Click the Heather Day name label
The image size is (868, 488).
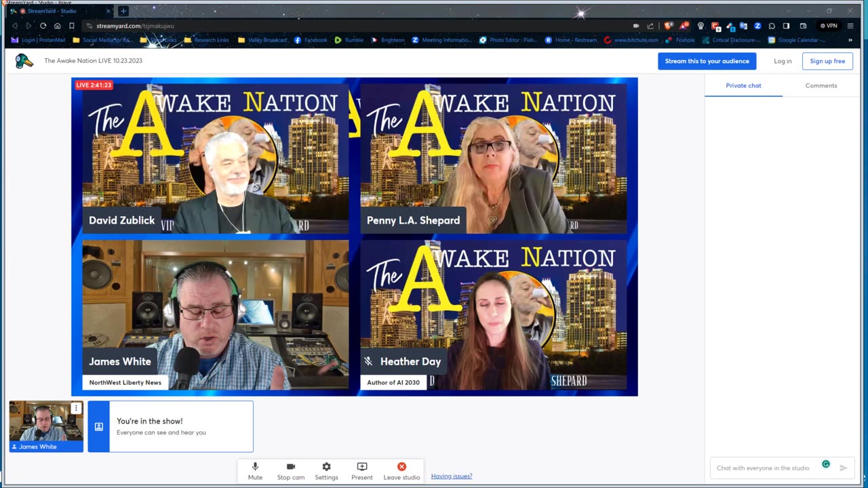pos(404,361)
